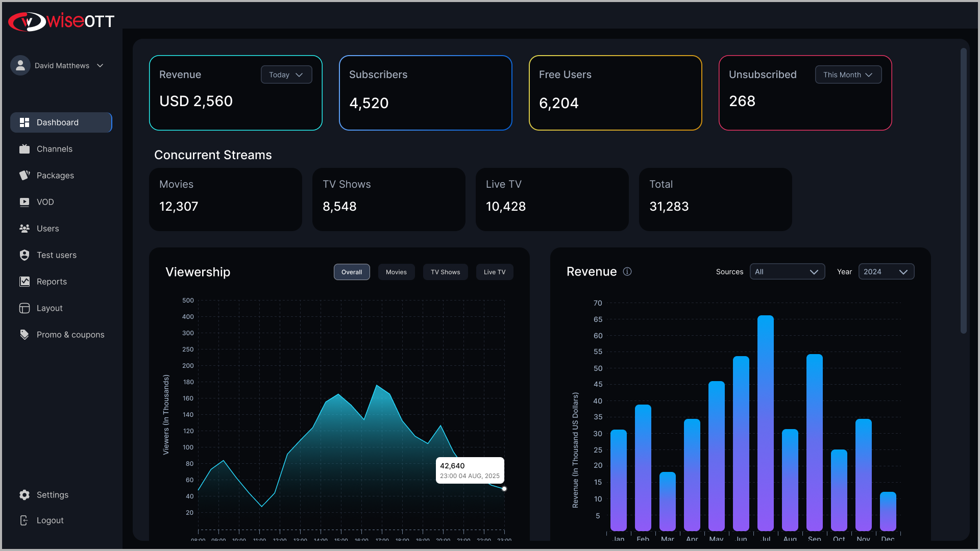The image size is (980, 551).
Task: Switch viewership to Movies
Action: tap(396, 272)
